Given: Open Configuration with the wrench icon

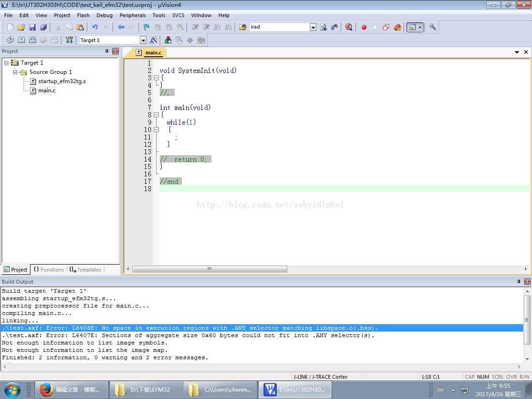Looking at the screenshot, I should pyautogui.click(x=433, y=27).
